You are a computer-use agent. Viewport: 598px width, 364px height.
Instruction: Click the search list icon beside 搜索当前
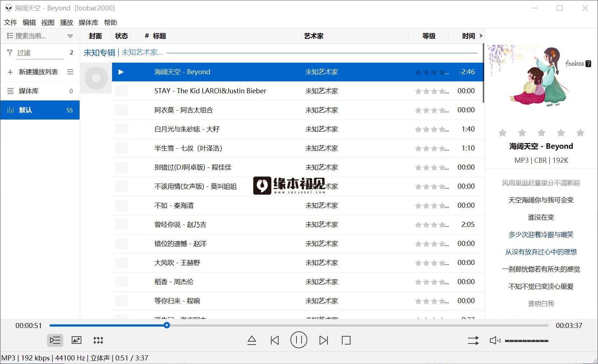point(10,36)
